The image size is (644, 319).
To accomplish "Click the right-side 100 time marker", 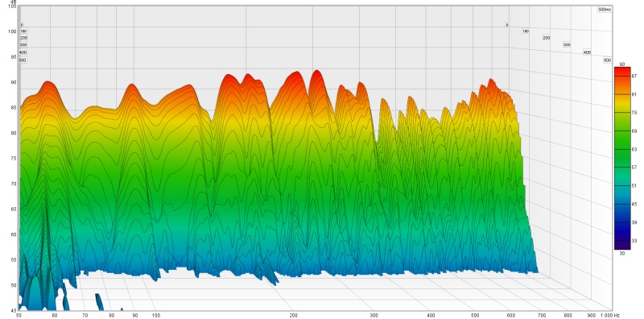I will click(526, 31).
